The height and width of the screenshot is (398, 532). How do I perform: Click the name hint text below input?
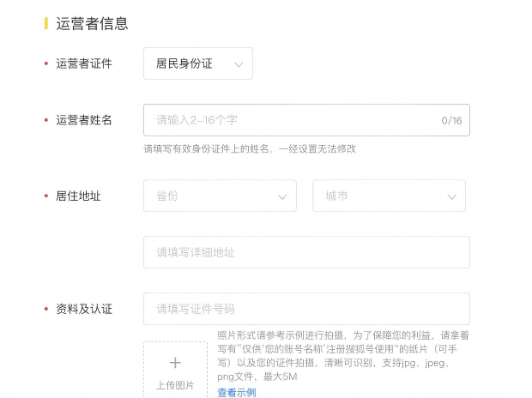249,148
